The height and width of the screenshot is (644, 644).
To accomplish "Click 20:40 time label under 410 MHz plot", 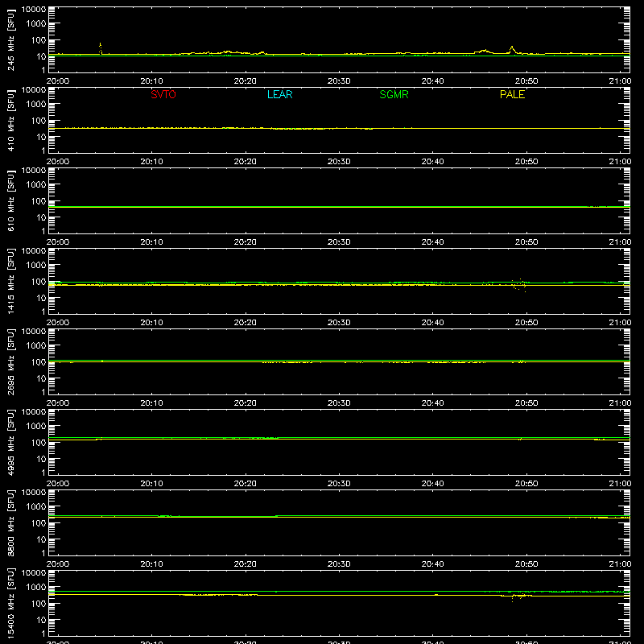I will click(432, 162).
